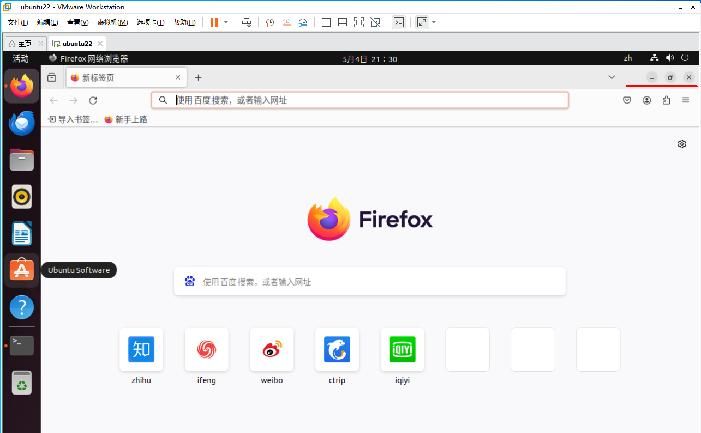Launch LibreOffice Writer from the dock

coord(21,233)
